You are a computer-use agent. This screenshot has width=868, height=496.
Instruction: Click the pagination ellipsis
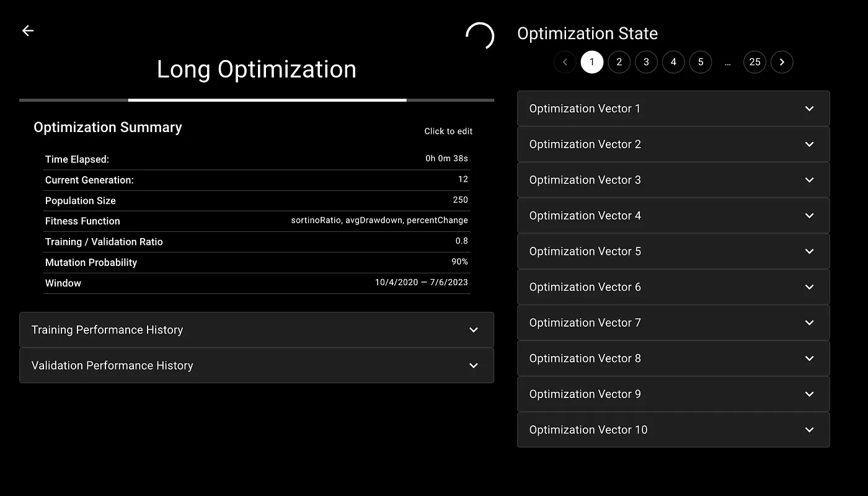coord(728,62)
